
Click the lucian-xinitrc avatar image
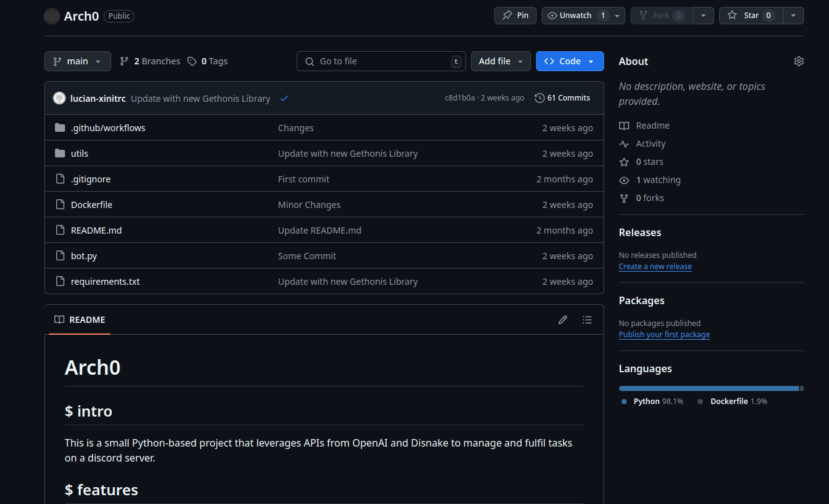[x=59, y=98]
